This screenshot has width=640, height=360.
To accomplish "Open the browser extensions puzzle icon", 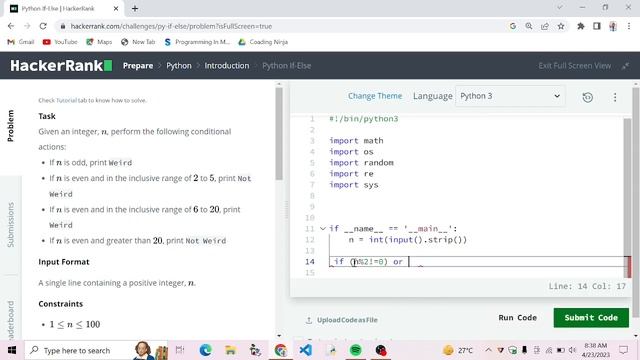I will pos(580,26).
